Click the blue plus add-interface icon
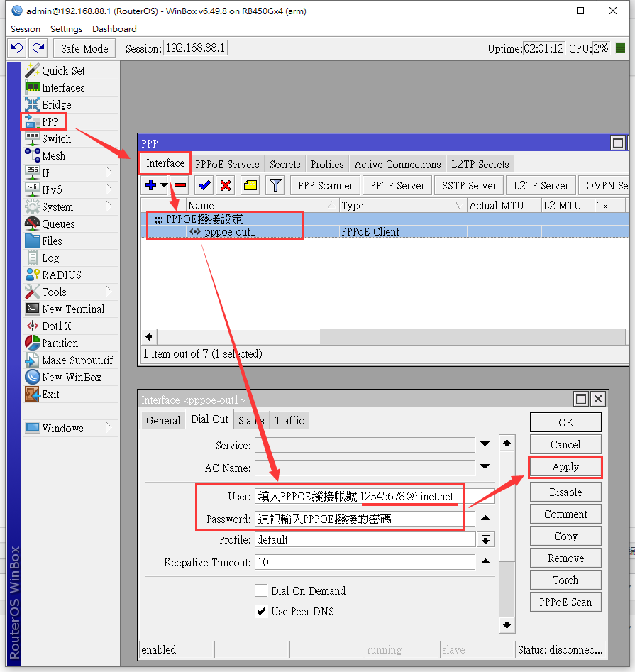This screenshot has width=635, height=672. tap(151, 185)
